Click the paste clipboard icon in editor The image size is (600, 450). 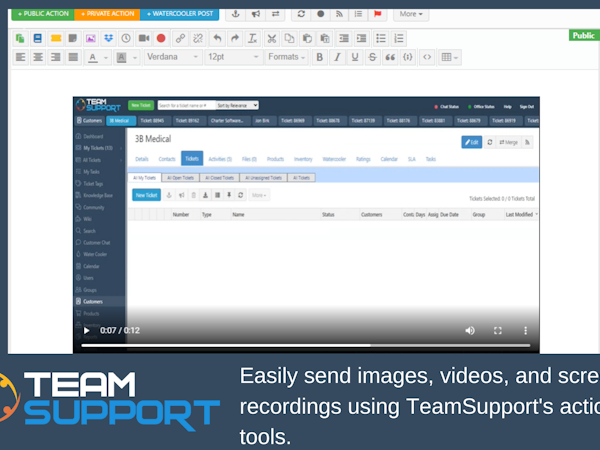tap(307, 38)
